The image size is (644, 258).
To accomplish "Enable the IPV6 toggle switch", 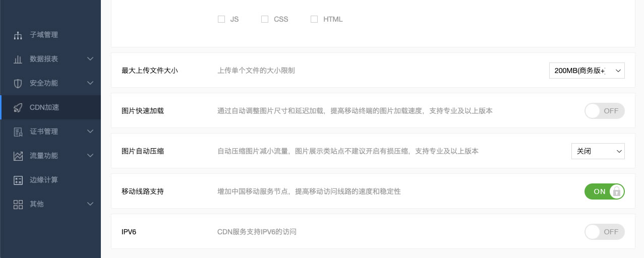I will click(x=604, y=232).
